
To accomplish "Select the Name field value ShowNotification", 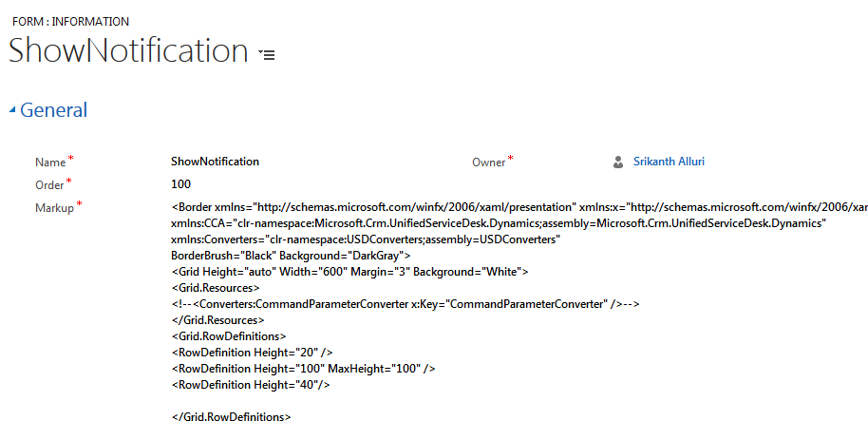I will point(215,162).
